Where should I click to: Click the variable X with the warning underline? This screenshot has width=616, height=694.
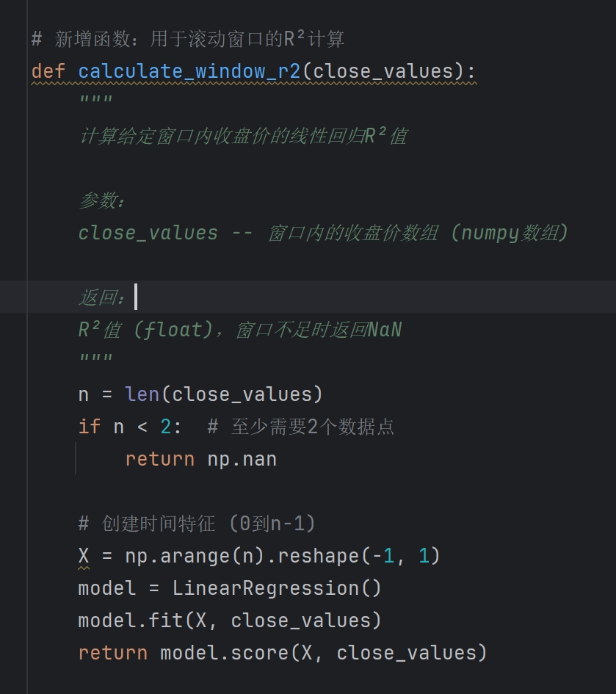coord(84,556)
